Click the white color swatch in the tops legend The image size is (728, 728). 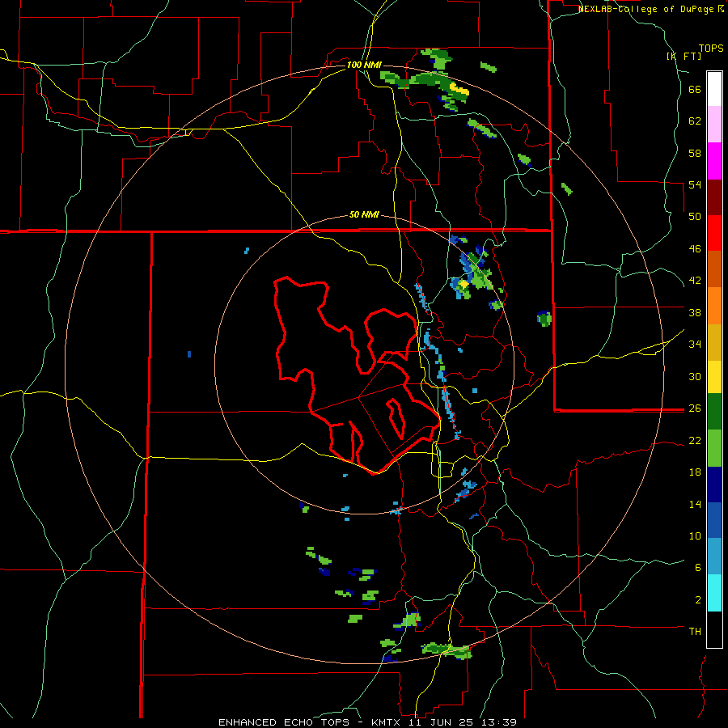tap(714, 89)
